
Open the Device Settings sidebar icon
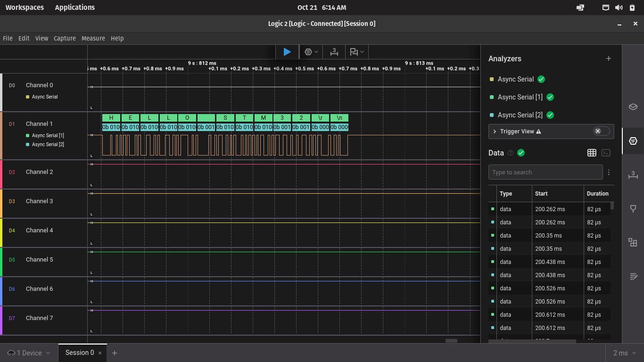633,107
